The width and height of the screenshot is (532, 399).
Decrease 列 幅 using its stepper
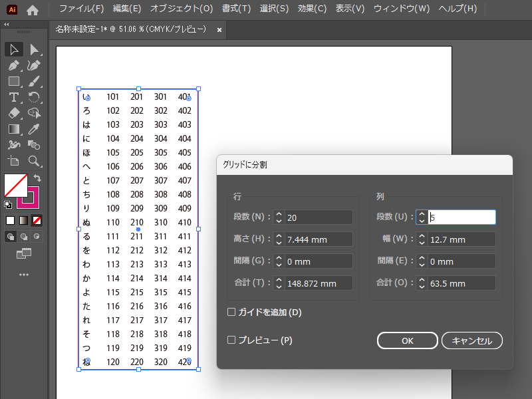(x=422, y=242)
